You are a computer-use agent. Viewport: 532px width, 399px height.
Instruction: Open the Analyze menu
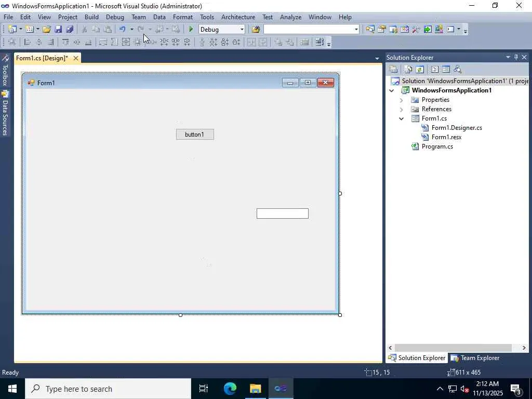point(291,17)
